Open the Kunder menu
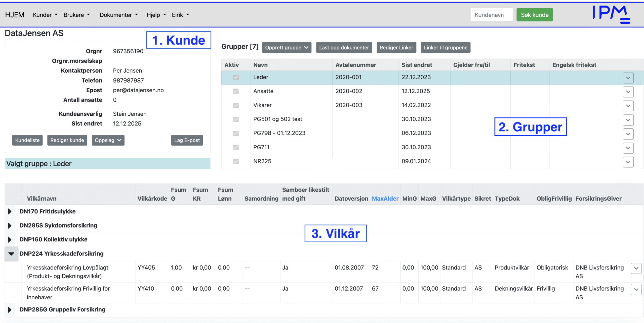Viewport: 644px width, 323px height. [x=45, y=15]
